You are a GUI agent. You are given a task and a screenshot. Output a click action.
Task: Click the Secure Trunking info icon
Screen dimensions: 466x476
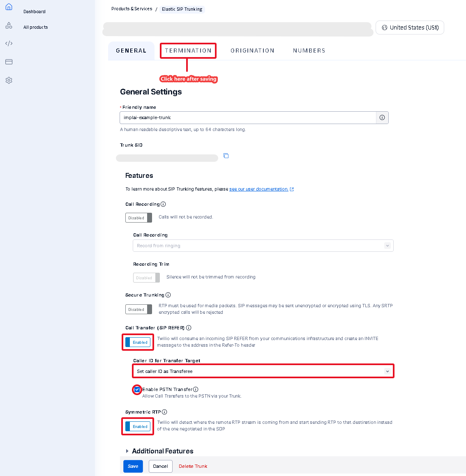pyautogui.click(x=168, y=295)
